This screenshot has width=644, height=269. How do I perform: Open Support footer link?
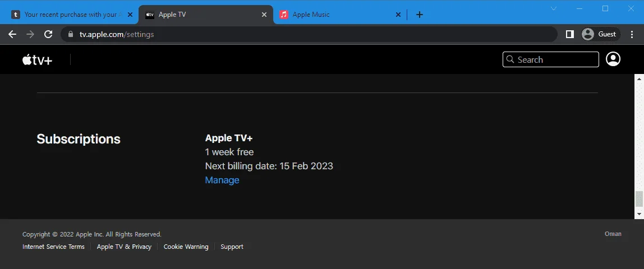pyautogui.click(x=232, y=247)
